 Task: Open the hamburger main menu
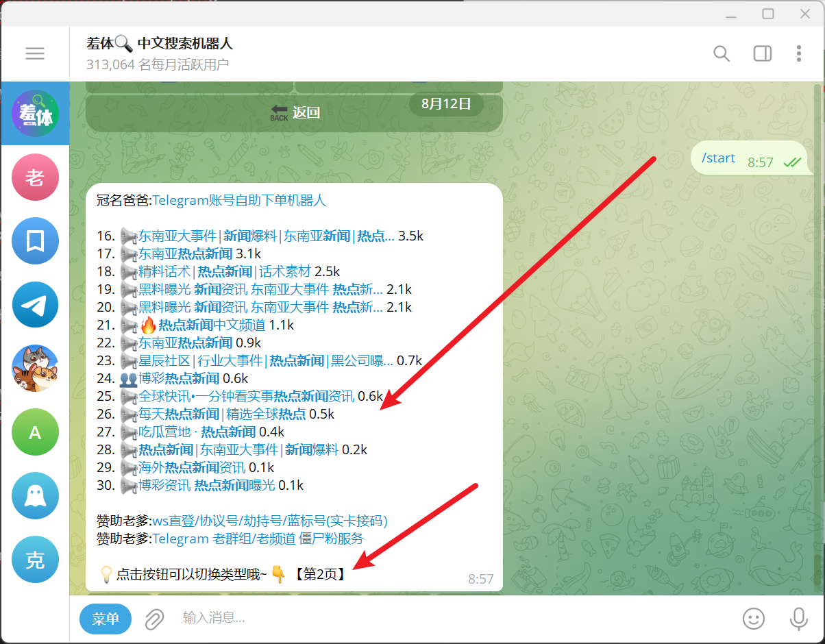pos(35,53)
